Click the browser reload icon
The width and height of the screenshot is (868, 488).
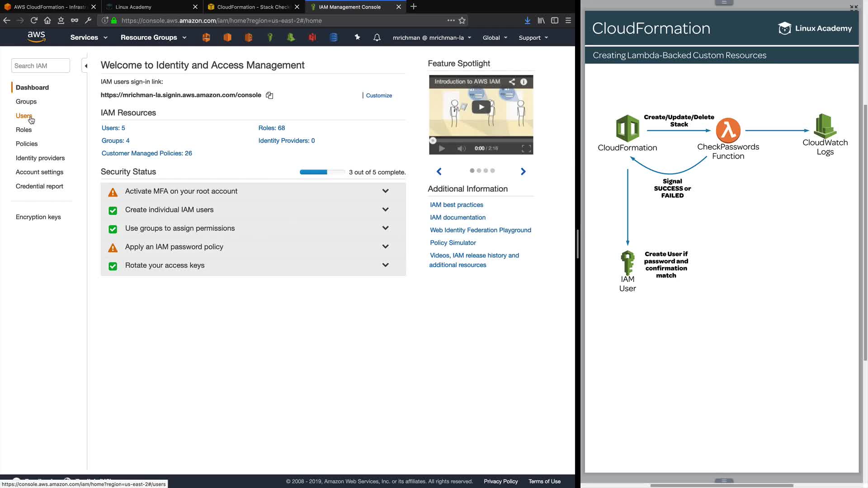[34, 20]
